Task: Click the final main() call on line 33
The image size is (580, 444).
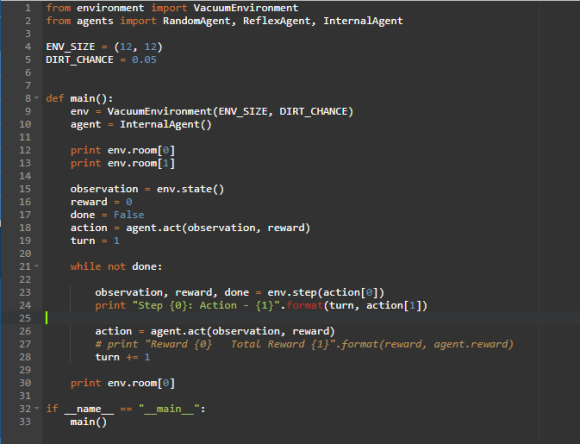Action: (88, 422)
